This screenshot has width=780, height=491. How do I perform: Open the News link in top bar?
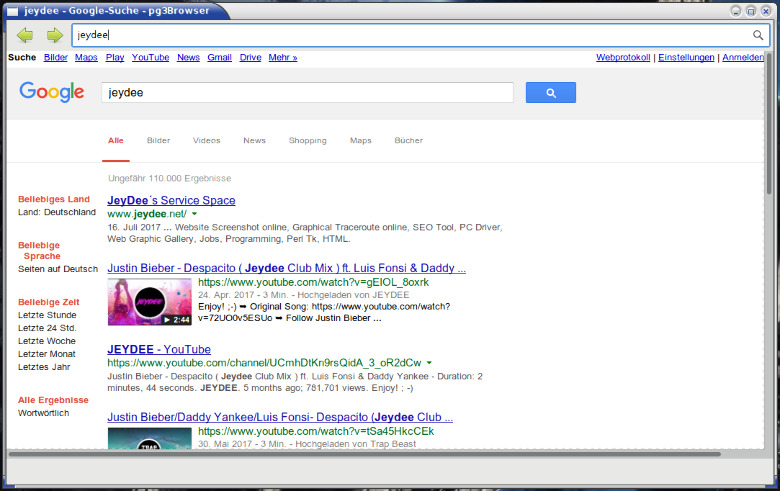click(x=189, y=57)
